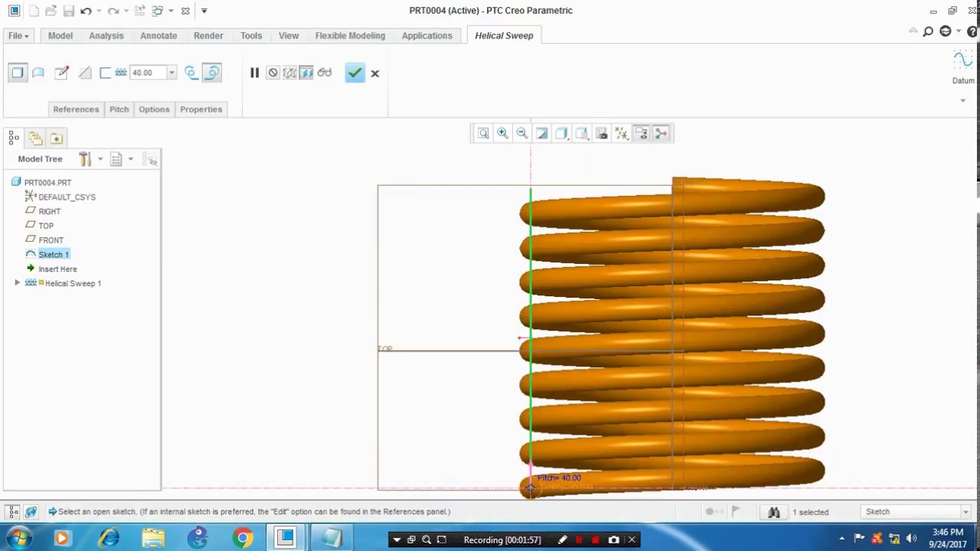Open Model Tree settings hammer icon
Image resolution: width=980 pixels, height=551 pixels.
pyautogui.click(x=85, y=159)
